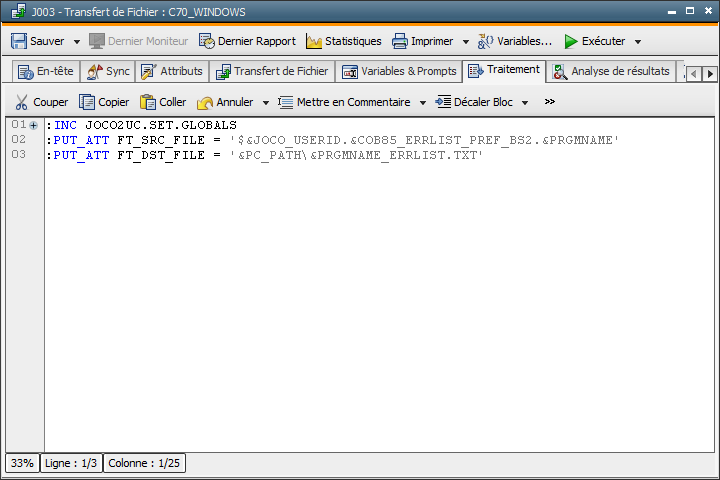Expand the Annuler dropdown arrow
Viewport: 720px width, 480px height.
coord(265,102)
